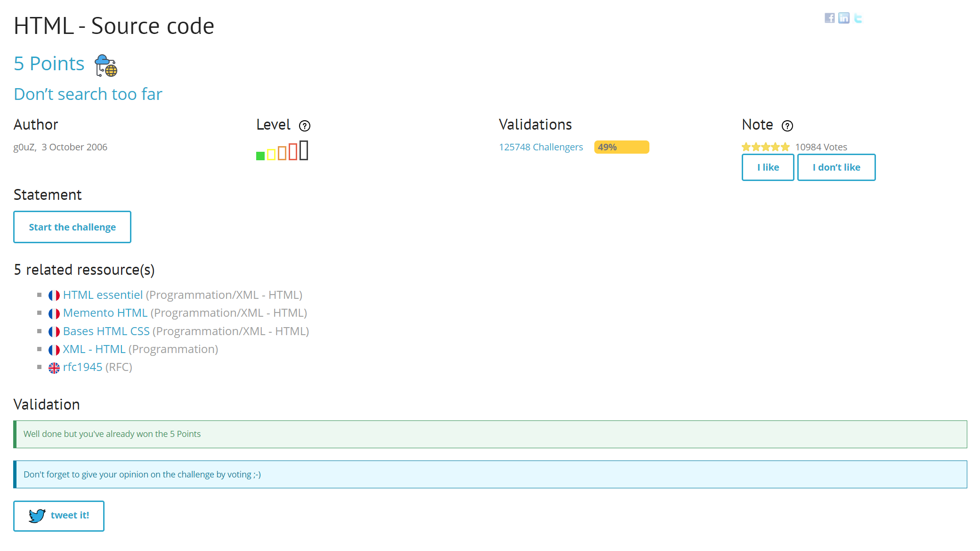The image size is (980, 551).
Task: Click the Facebook share icon
Action: [x=829, y=18]
